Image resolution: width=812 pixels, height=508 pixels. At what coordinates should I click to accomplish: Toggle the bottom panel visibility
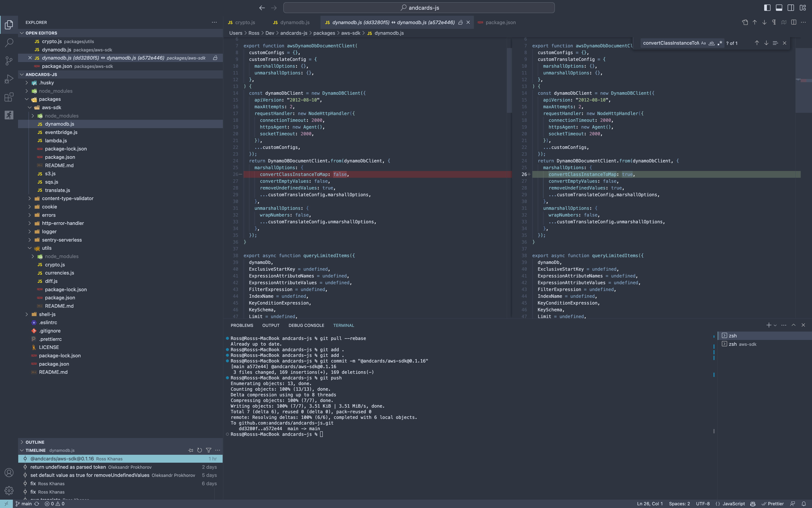pyautogui.click(x=779, y=7)
